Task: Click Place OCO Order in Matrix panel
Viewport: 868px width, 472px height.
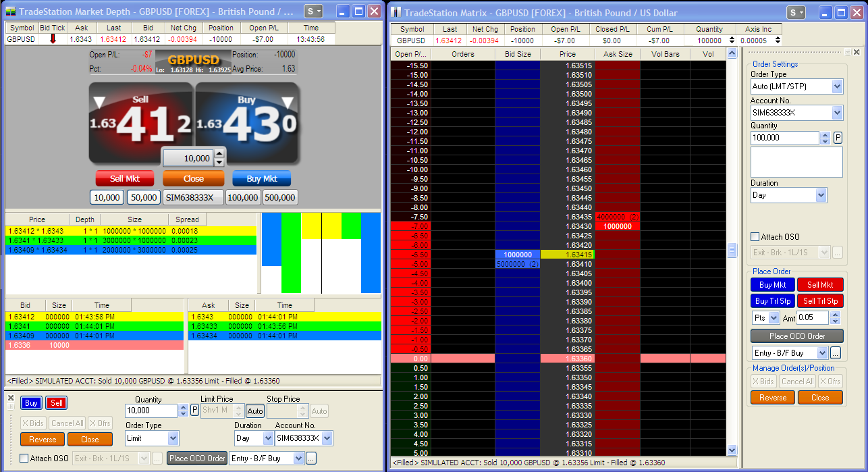Action: click(797, 336)
